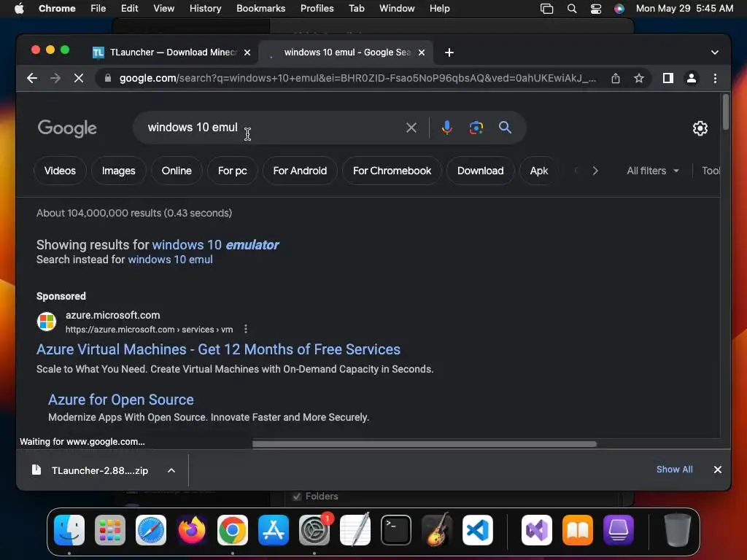This screenshot has width=747, height=560.
Task: Open the Chrome profile menu
Action: [x=692, y=78]
